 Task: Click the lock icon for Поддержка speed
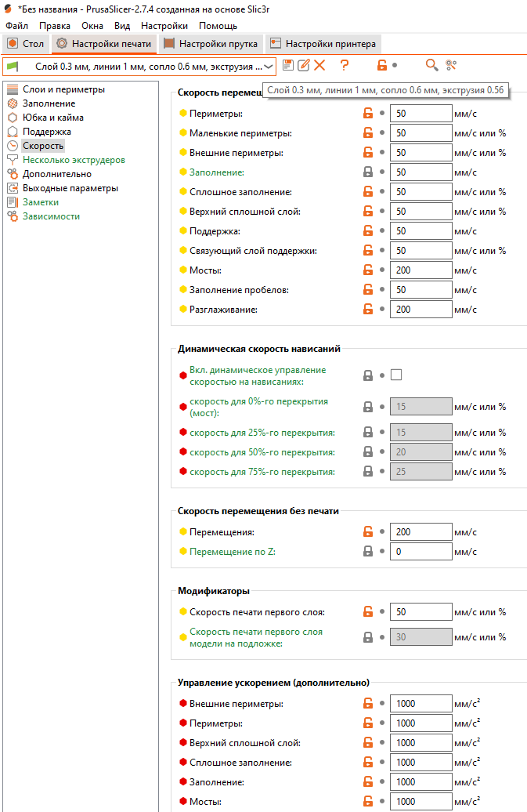coord(368,230)
